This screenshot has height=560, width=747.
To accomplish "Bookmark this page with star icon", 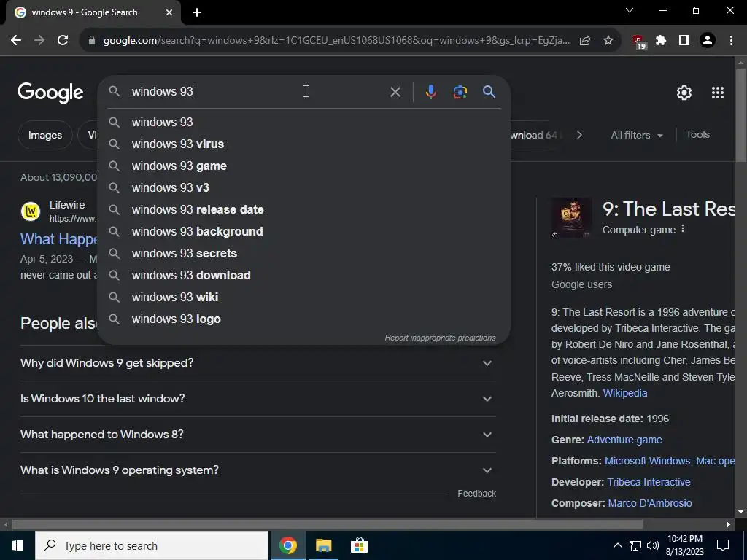I will tap(608, 41).
